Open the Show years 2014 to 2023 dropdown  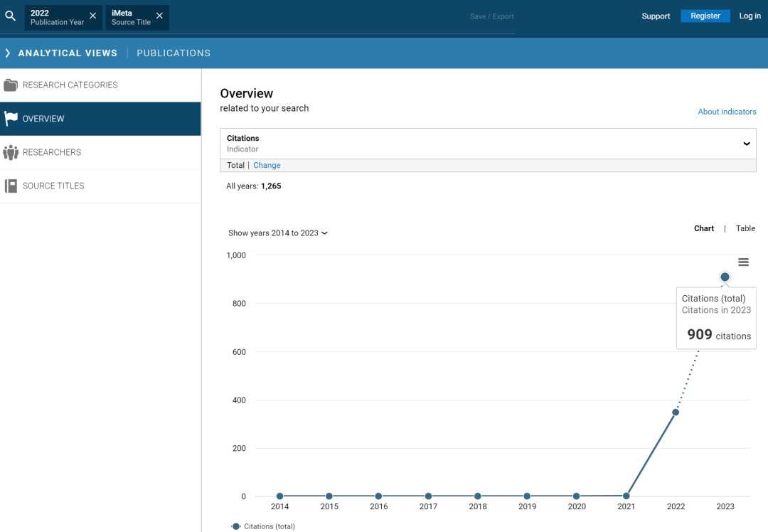[x=278, y=233]
